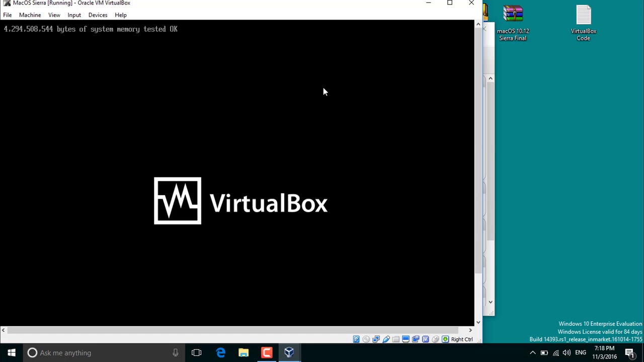Click VM vertical scrollbar down arrow
This screenshot has height=362, width=644.
click(478, 322)
